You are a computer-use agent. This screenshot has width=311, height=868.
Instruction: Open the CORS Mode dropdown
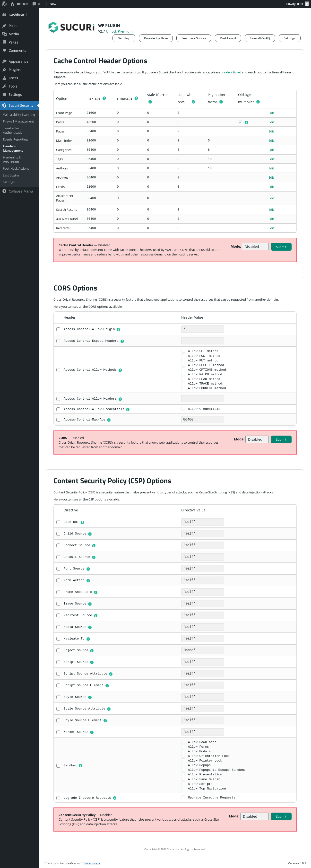tap(257, 439)
